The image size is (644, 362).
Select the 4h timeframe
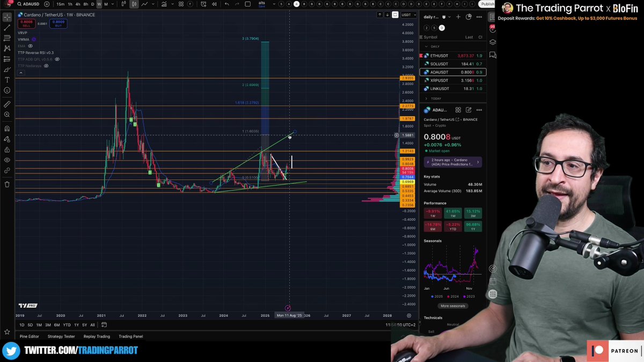[78, 4]
